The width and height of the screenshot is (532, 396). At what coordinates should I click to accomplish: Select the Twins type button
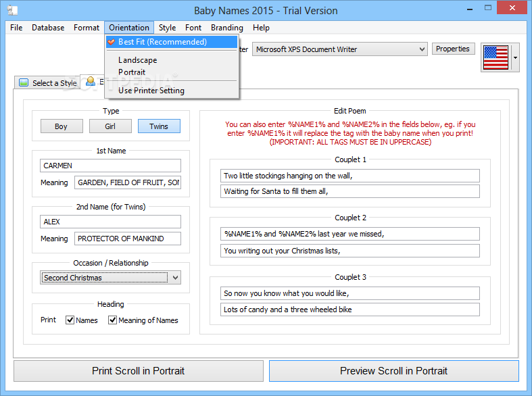click(159, 126)
